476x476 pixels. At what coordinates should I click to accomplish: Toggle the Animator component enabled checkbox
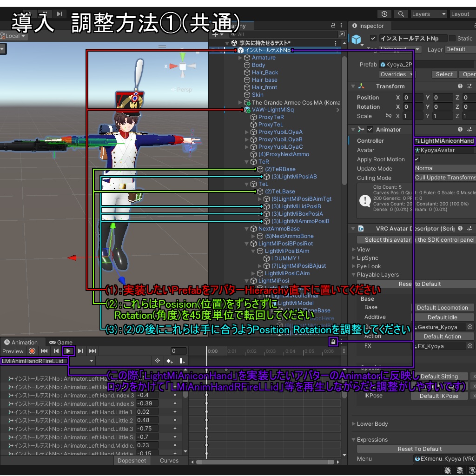tap(370, 129)
